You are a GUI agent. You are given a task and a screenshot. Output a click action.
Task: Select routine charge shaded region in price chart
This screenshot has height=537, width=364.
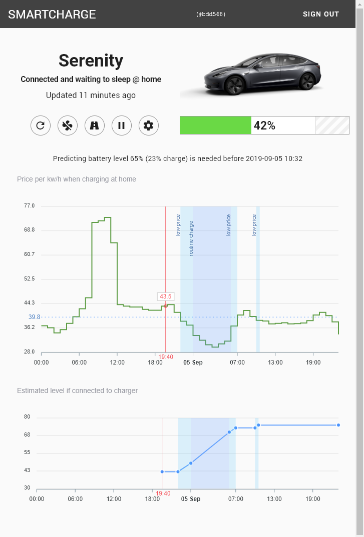(x=212, y=279)
